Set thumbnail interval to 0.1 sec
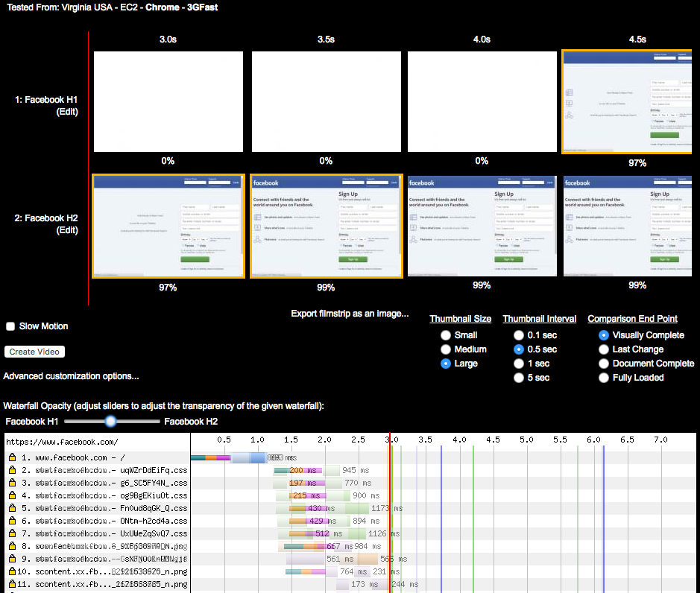This screenshot has width=700, height=593. coord(519,335)
